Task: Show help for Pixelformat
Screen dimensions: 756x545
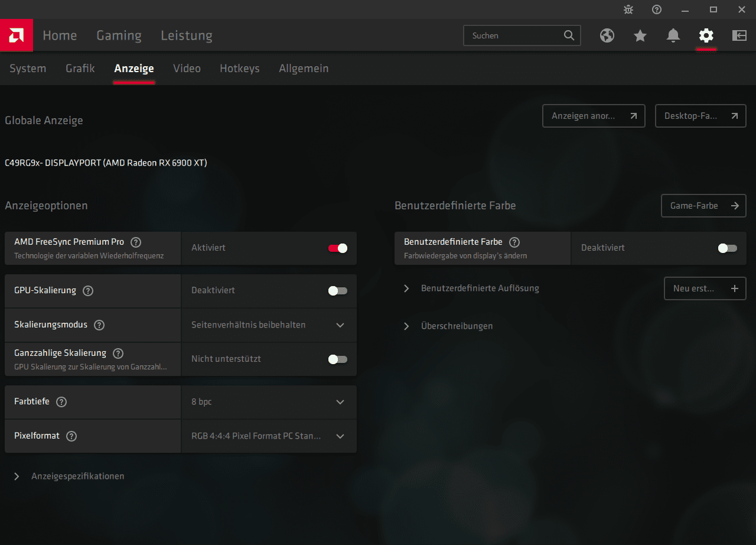Action: pos(71,436)
